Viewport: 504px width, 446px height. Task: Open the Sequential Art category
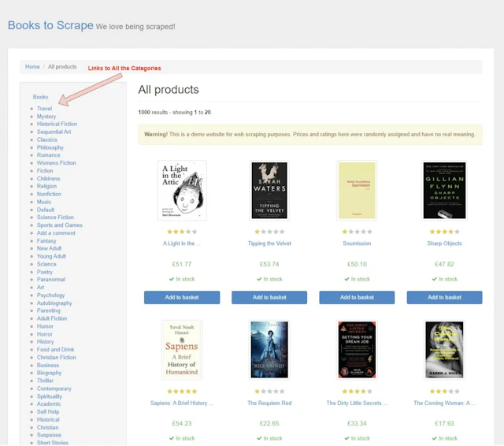[54, 132]
